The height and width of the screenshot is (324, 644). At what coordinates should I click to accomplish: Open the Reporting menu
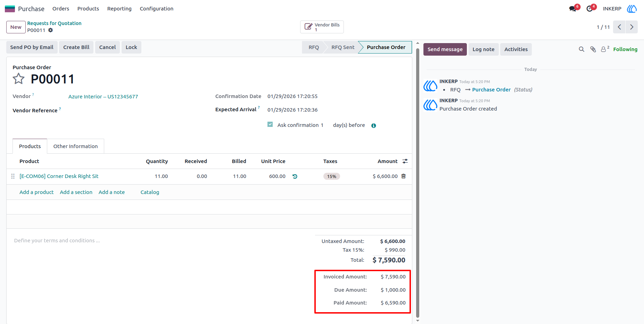[x=119, y=9]
